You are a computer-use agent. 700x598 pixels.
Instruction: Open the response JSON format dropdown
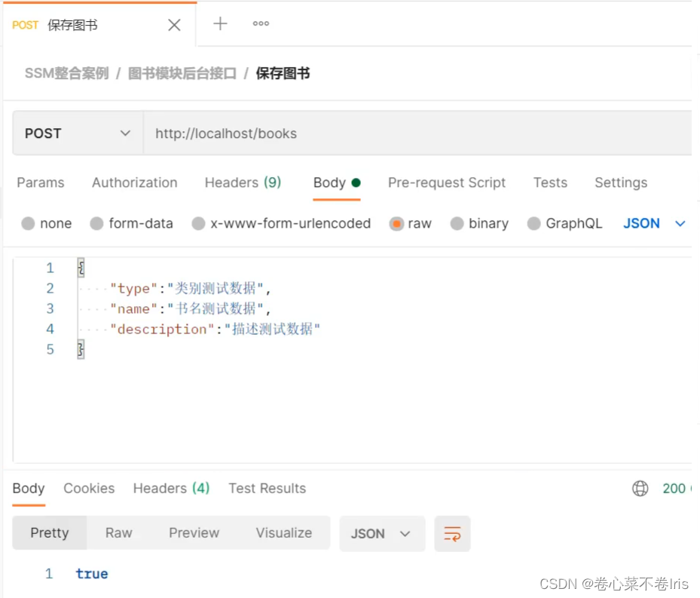[382, 534]
